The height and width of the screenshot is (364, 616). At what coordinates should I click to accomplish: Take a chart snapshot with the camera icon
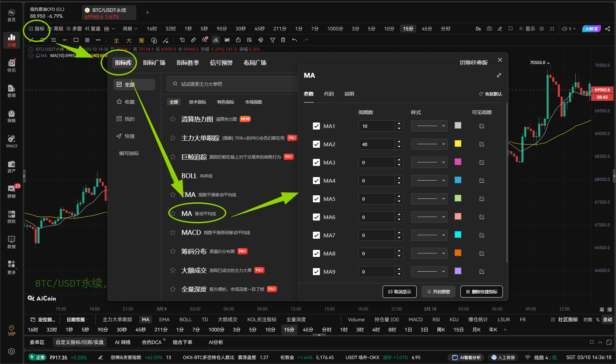click(489, 29)
